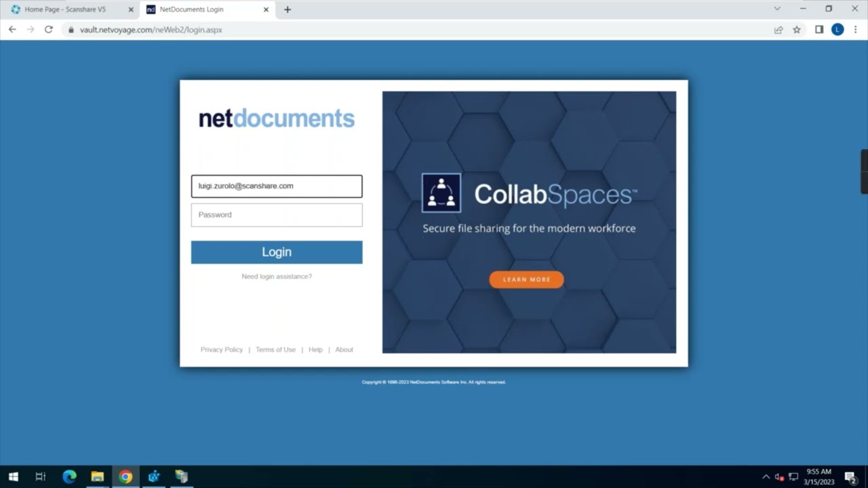Open the blue gear app in taskbar

(154, 476)
